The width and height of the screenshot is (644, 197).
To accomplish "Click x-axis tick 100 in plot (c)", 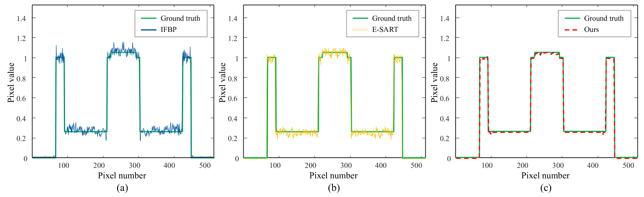I will pos(487,165).
